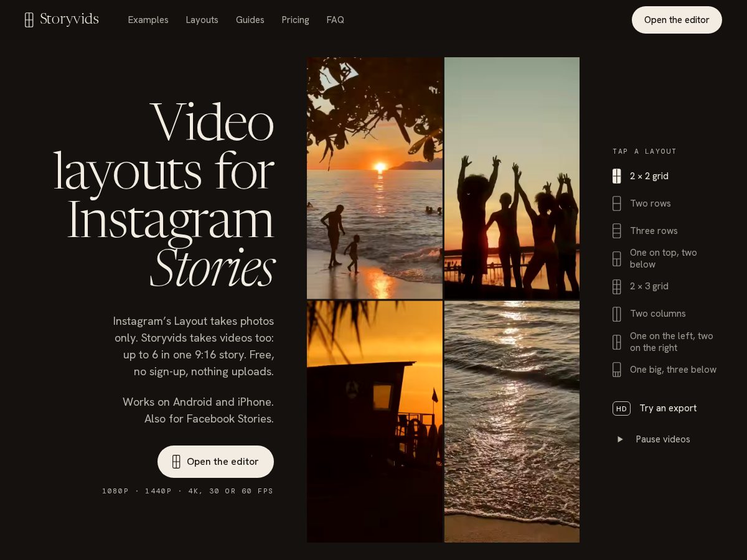Click the Storyvids logo icon

(29, 20)
